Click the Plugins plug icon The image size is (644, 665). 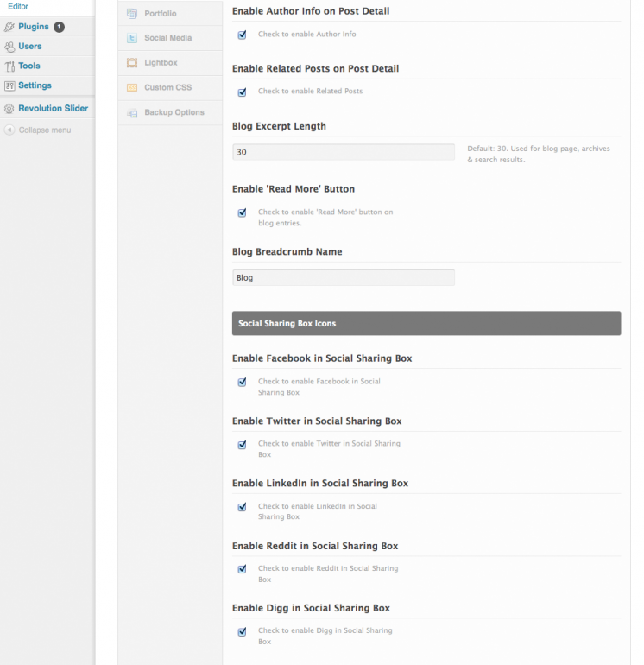point(9,27)
